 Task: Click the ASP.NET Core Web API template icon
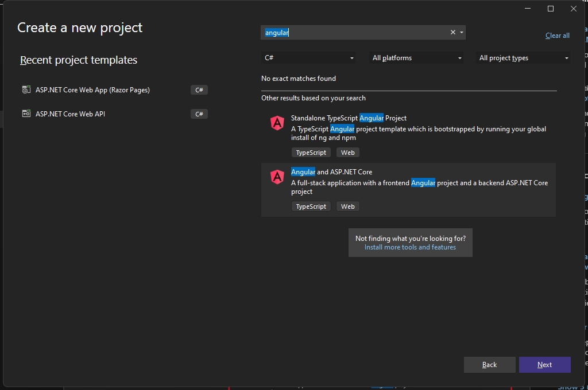pyautogui.click(x=26, y=114)
